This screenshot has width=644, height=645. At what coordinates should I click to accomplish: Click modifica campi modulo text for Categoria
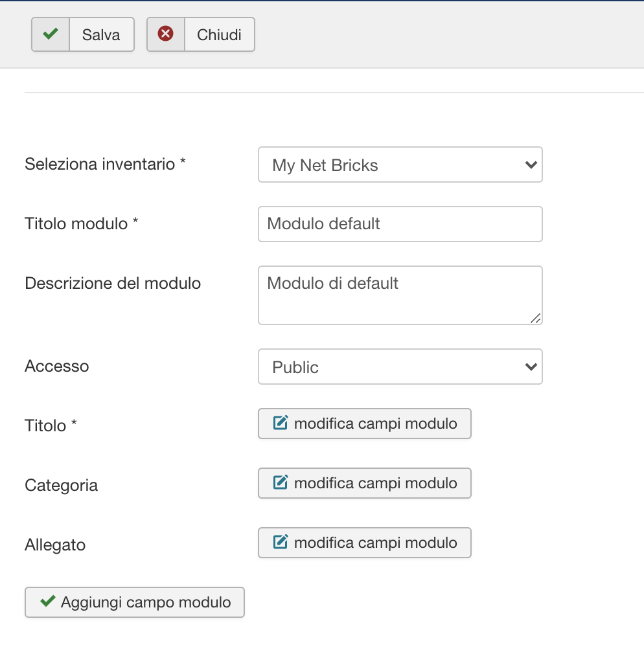pyautogui.click(x=375, y=483)
